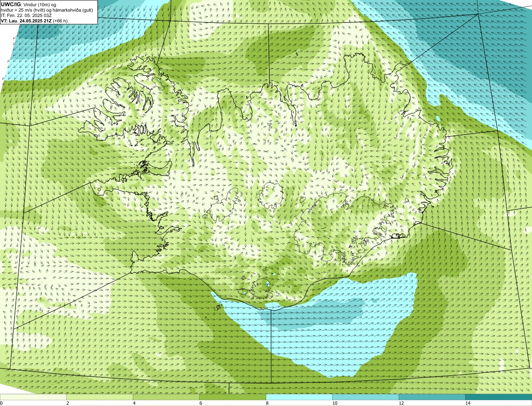Click the legend tick label "2"
The height and width of the screenshot is (406, 532).
click(x=67, y=403)
